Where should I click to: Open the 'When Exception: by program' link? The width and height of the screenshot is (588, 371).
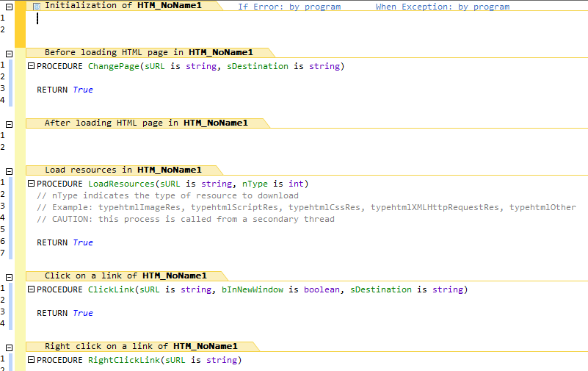(x=442, y=7)
